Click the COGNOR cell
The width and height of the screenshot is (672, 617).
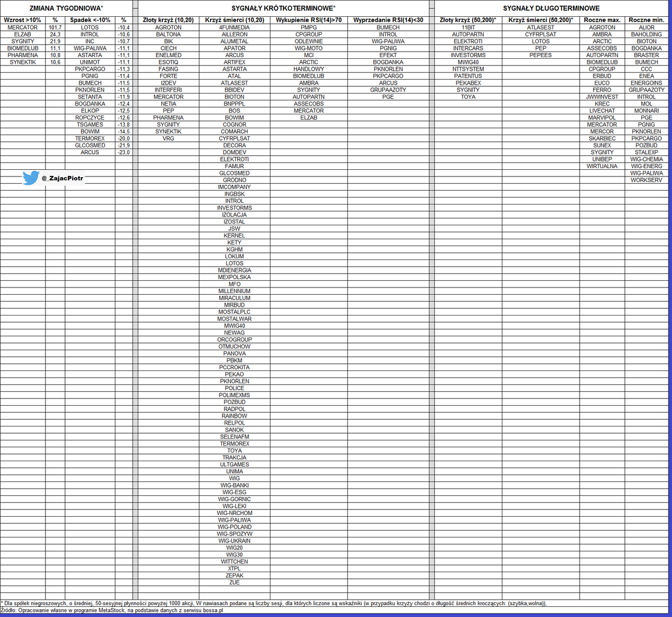235,124
